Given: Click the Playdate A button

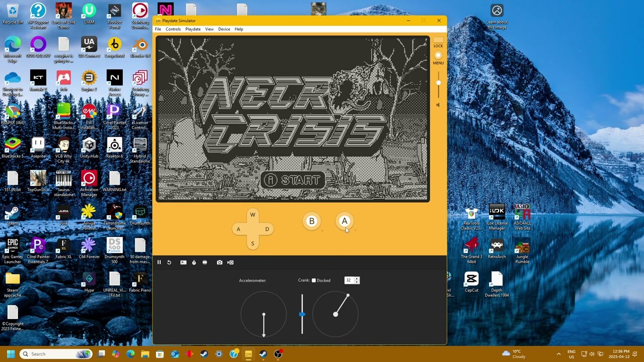Looking at the screenshot, I should pos(345,221).
